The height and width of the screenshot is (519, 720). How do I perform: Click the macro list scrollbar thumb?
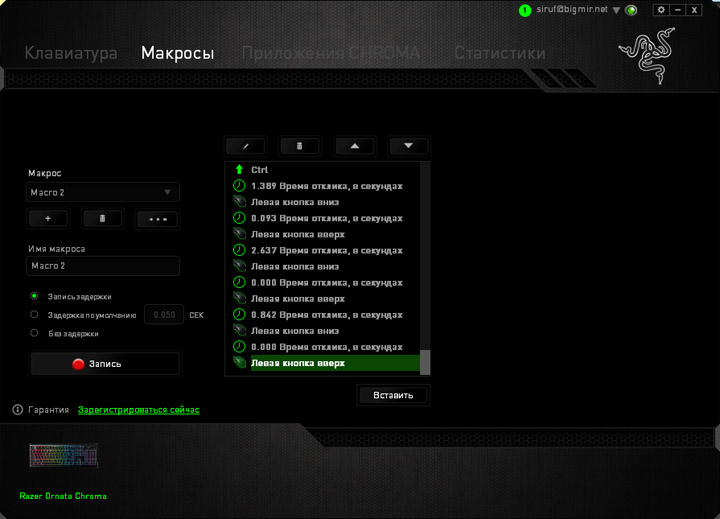coord(425,362)
